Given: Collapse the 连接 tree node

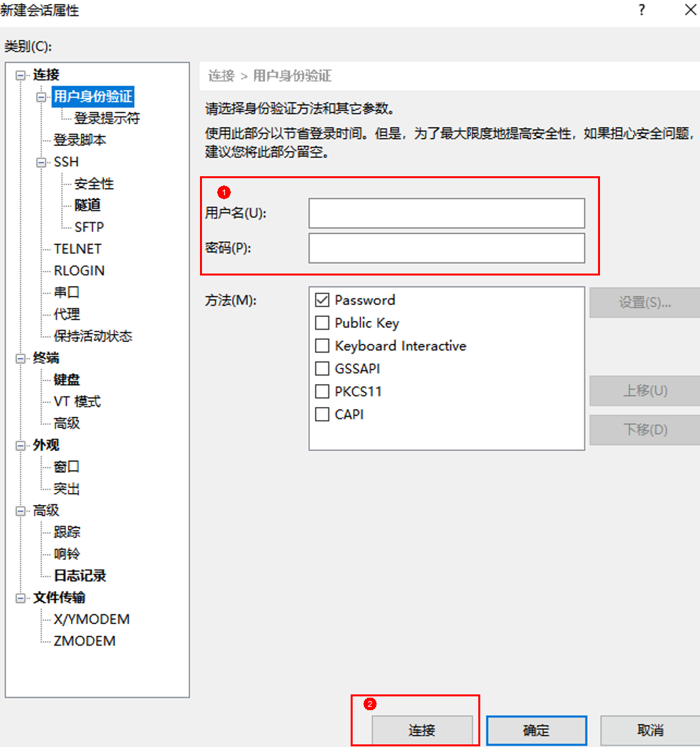Looking at the screenshot, I should (20, 75).
